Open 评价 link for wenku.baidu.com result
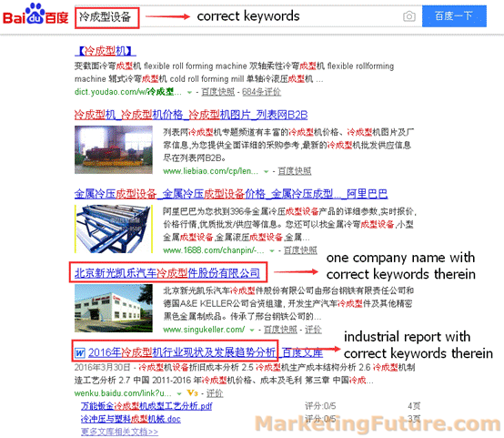Screen dimensions: 504x438 coord(215,393)
